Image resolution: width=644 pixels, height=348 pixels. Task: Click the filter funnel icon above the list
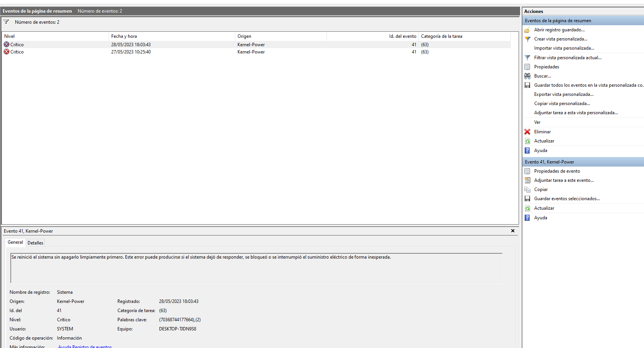(x=6, y=22)
